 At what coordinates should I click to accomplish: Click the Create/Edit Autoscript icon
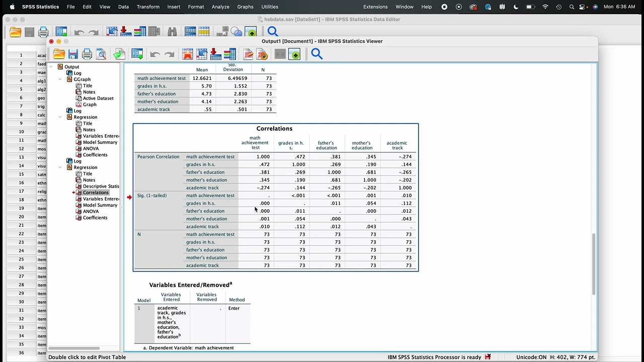pos(248,54)
